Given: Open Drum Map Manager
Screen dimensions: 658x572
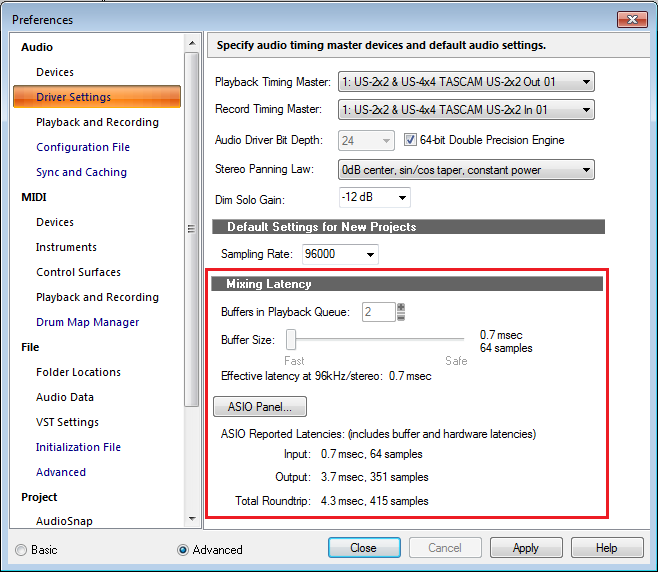Looking at the screenshot, I should [88, 322].
